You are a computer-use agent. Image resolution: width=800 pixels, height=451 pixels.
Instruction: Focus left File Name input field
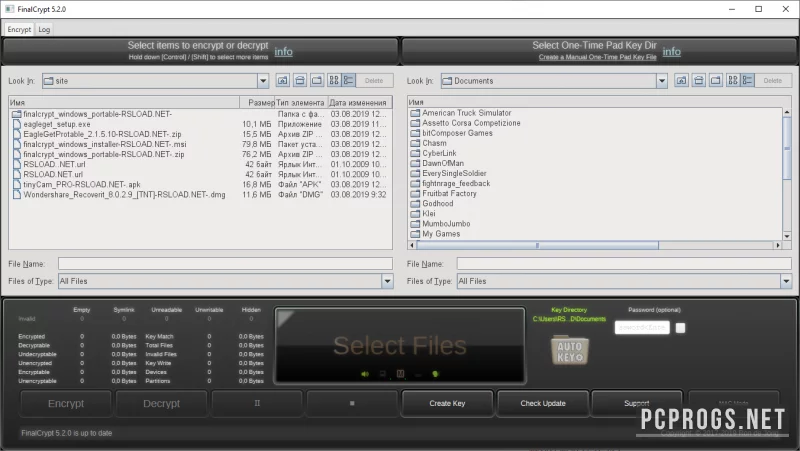pos(225,264)
